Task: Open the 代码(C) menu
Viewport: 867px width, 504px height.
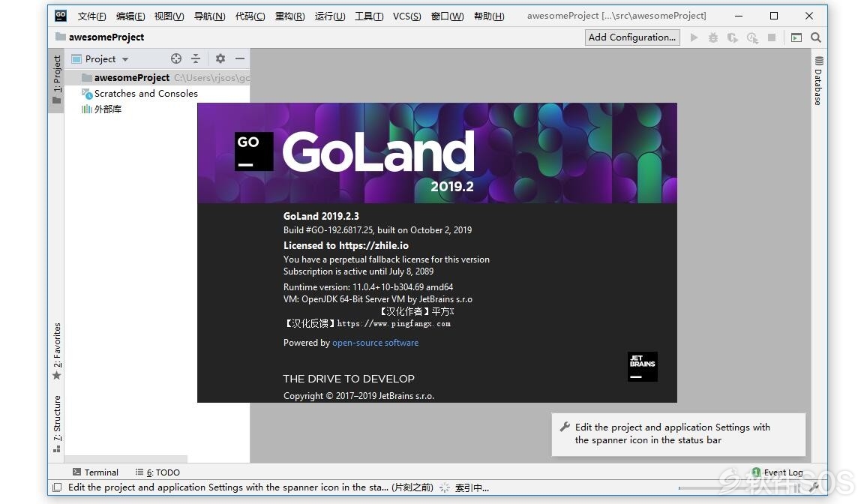Action: coord(250,16)
